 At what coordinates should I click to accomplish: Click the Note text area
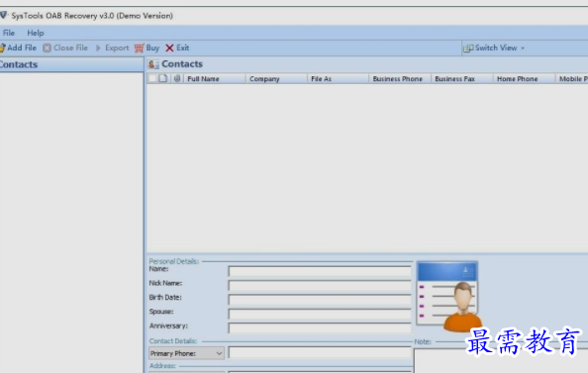[x=501, y=360]
